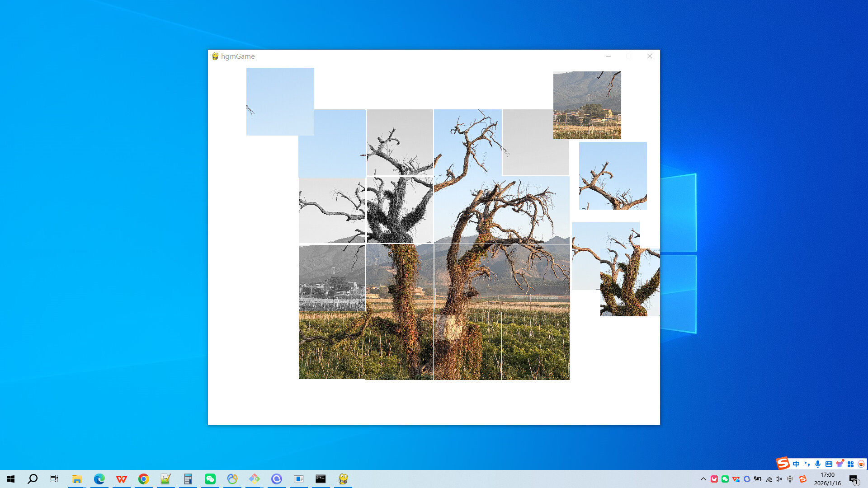Image resolution: width=868 pixels, height=488 pixels.
Task: Click the detached sky puzzle piece top-left
Action: point(280,102)
